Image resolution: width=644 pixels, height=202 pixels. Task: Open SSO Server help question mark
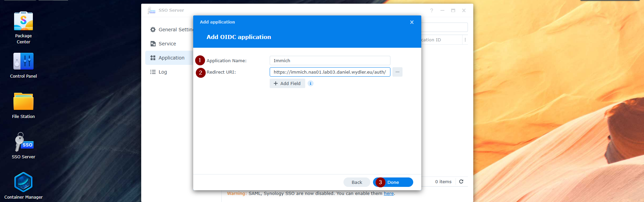[x=432, y=10]
